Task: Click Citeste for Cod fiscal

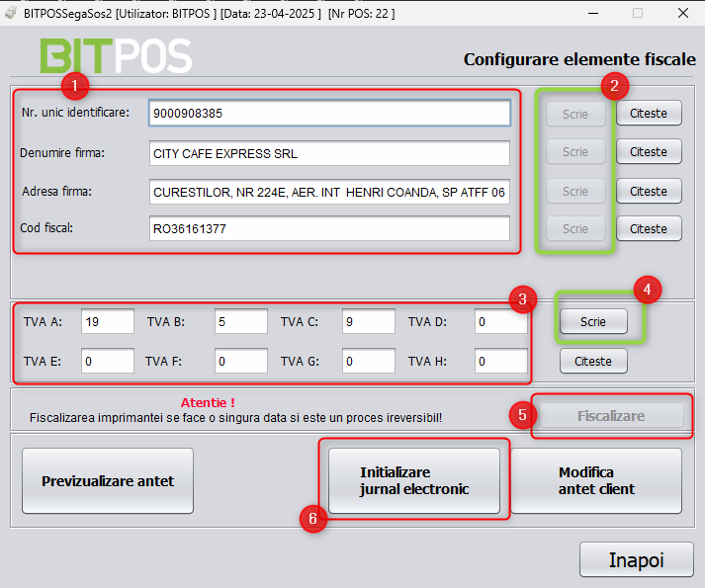Action: [649, 228]
